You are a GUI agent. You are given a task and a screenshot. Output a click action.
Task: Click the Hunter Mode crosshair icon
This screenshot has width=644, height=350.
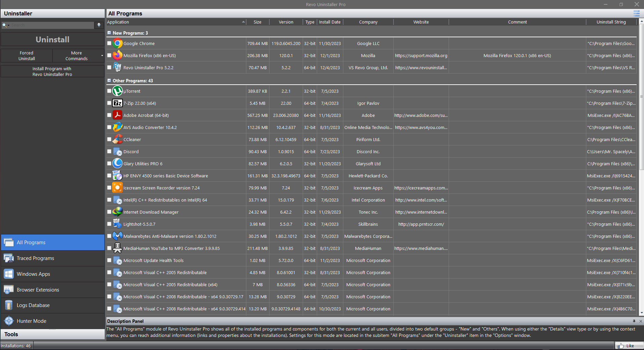pos(9,321)
